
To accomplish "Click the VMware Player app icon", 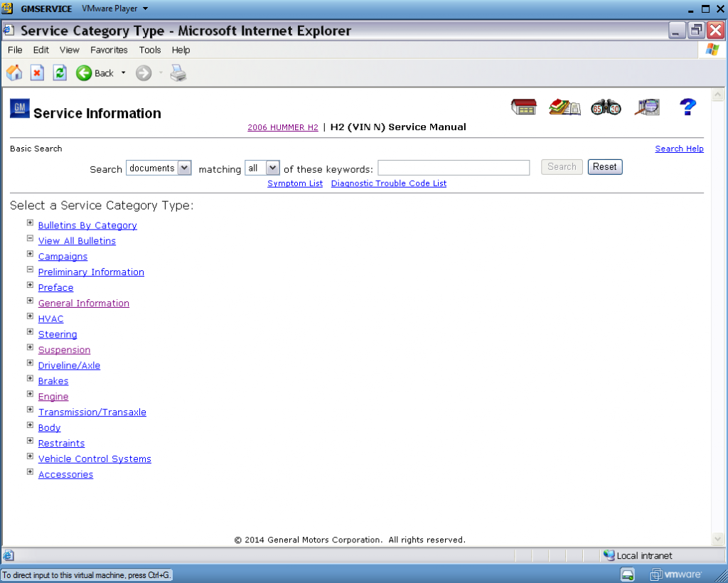I will pyautogui.click(x=7, y=9).
